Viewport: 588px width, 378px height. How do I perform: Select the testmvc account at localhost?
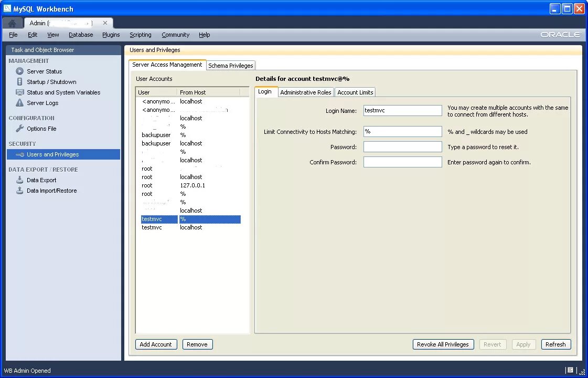191,227
